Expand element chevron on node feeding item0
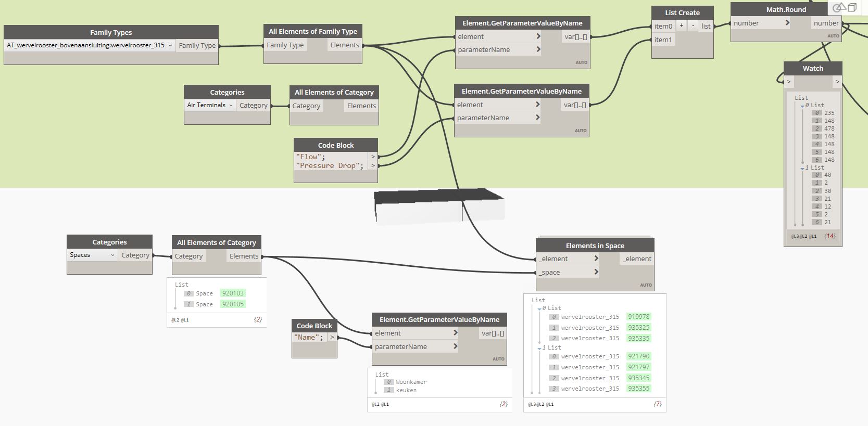868x426 pixels. click(x=538, y=36)
